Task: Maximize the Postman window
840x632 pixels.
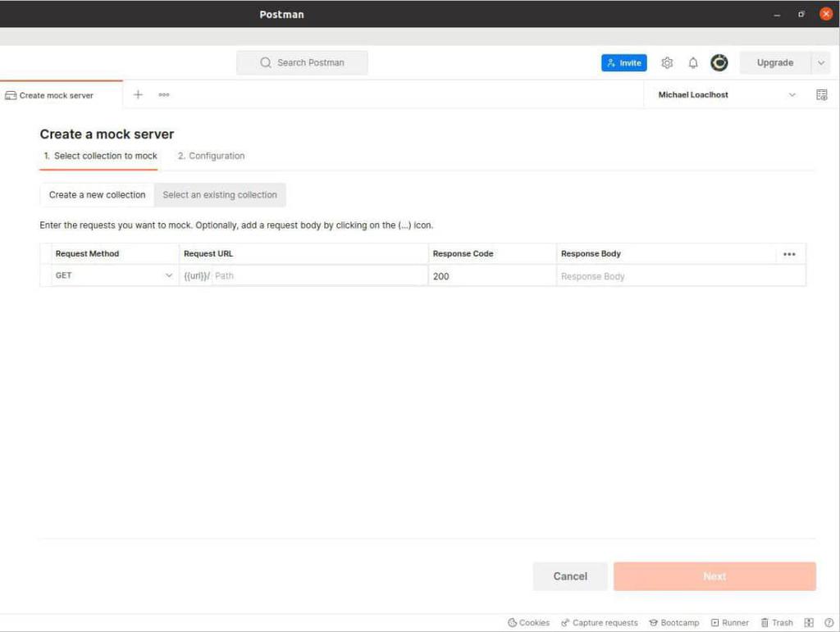Action: coord(801,15)
